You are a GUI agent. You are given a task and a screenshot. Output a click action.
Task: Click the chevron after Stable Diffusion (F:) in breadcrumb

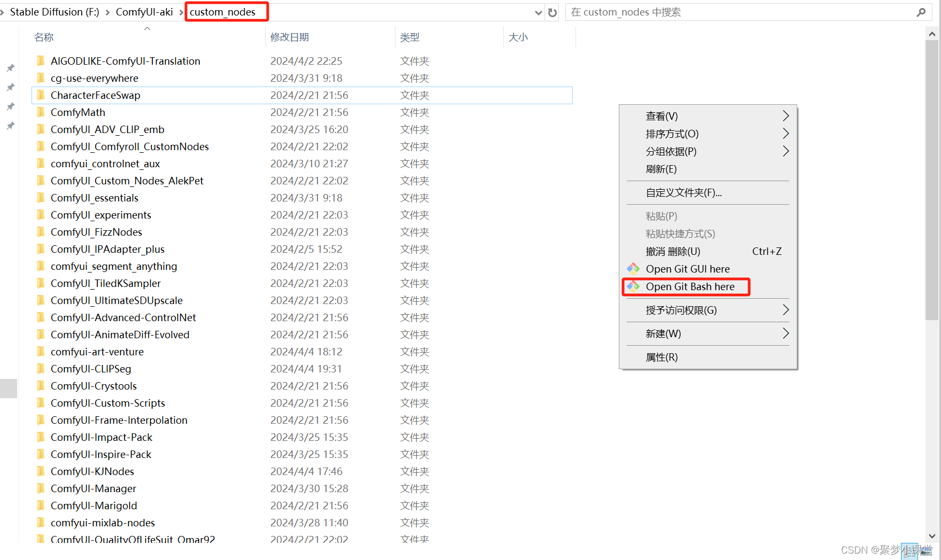coord(107,12)
